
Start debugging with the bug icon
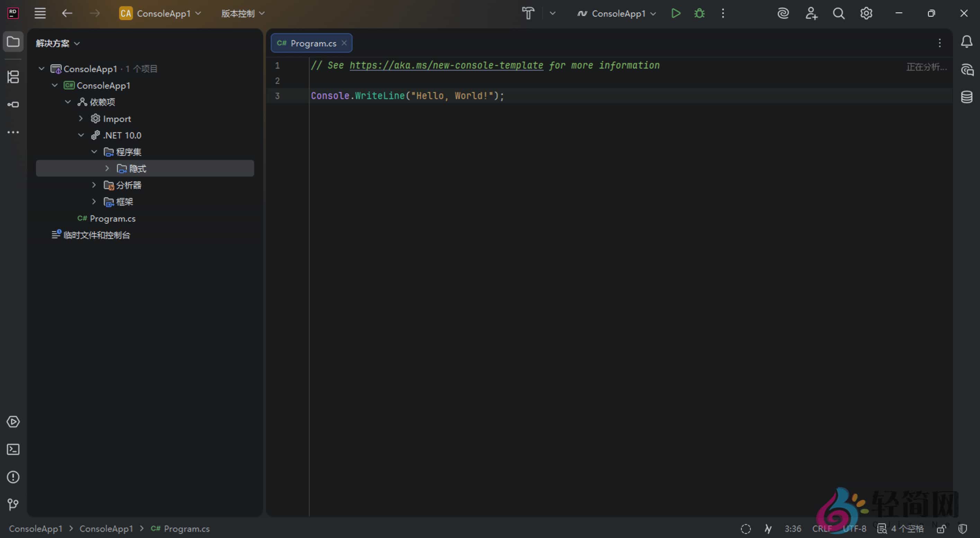coord(699,13)
